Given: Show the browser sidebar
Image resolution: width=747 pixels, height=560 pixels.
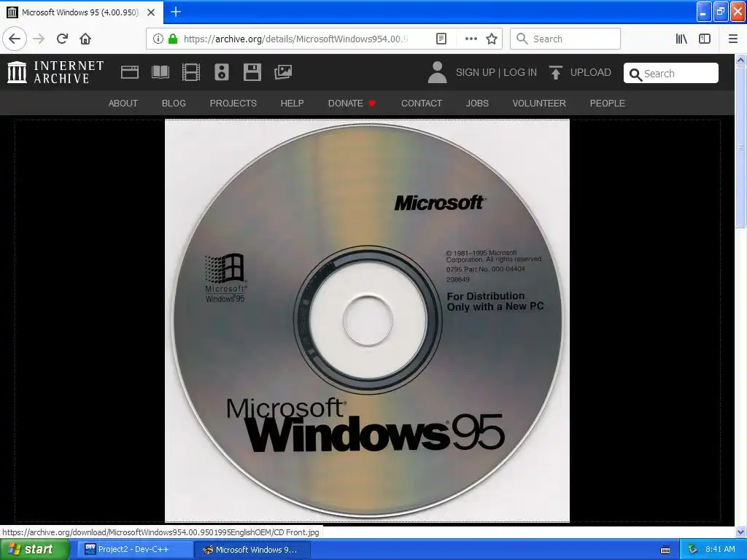Looking at the screenshot, I should pos(705,39).
